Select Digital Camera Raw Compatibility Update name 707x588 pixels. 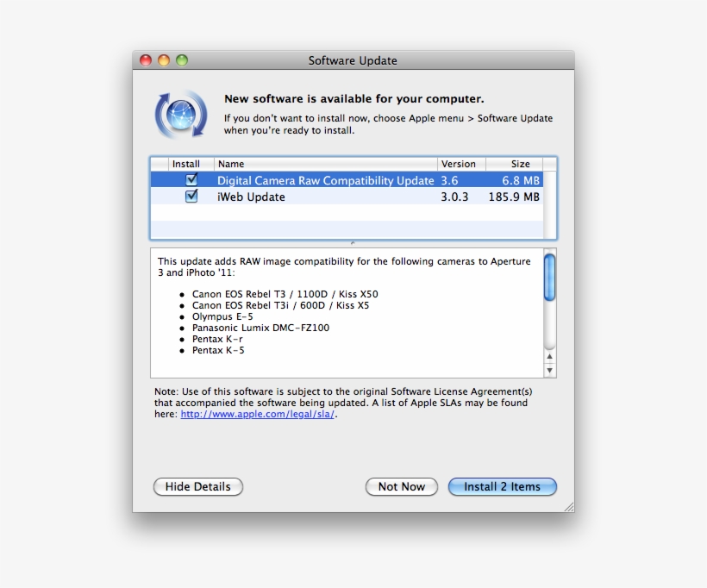(x=326, y=181)
